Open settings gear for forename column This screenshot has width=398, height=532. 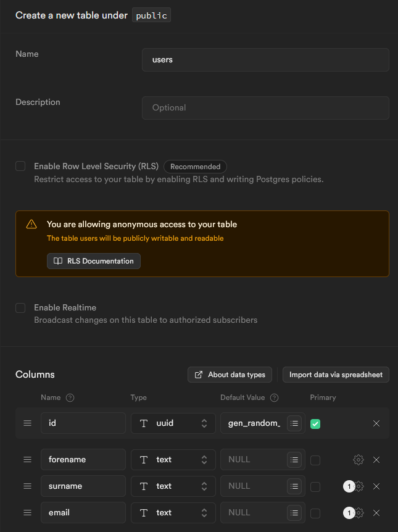(x=358, y=460)
